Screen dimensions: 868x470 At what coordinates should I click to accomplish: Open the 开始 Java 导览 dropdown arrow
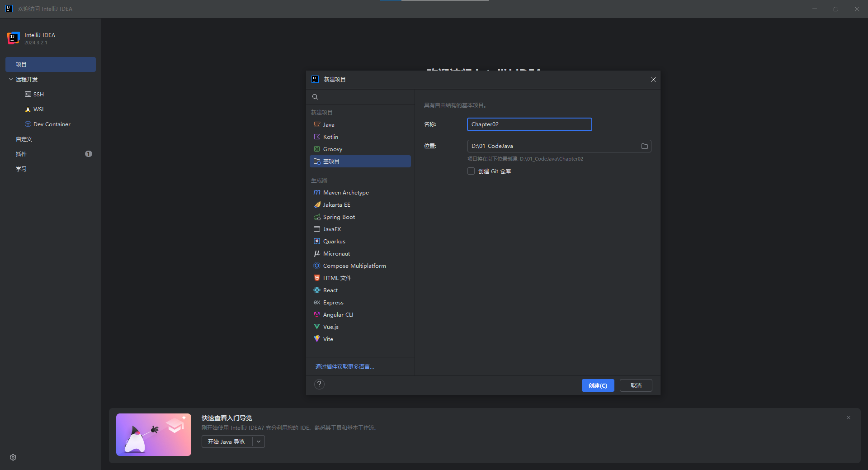tap(259, 442)
